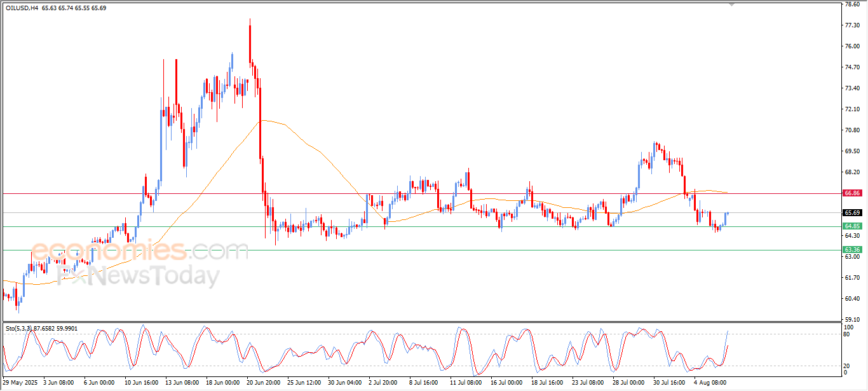Click the 16 Jul 00:00 time label
This screenshot has height=391, width=868.
tap(508, 383)
